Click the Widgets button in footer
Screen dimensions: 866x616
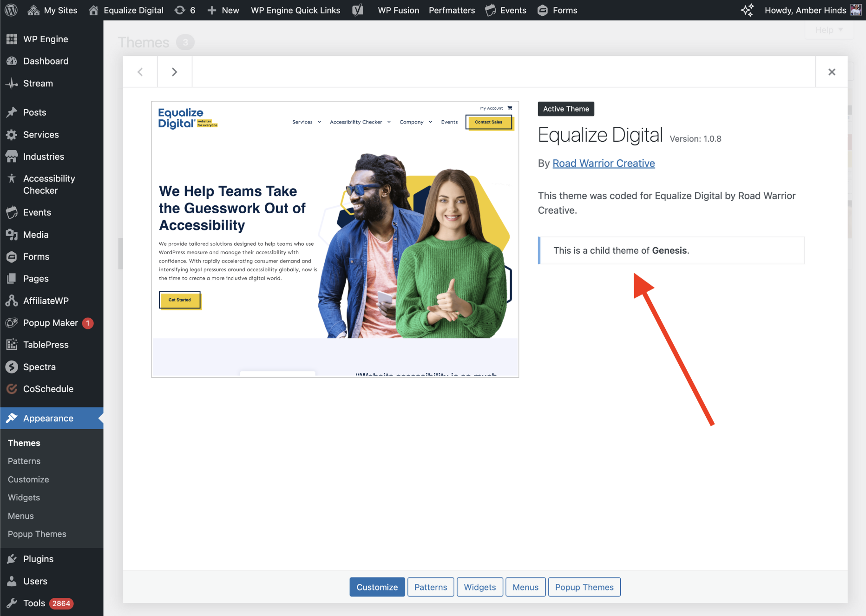(x=480, y=587)
